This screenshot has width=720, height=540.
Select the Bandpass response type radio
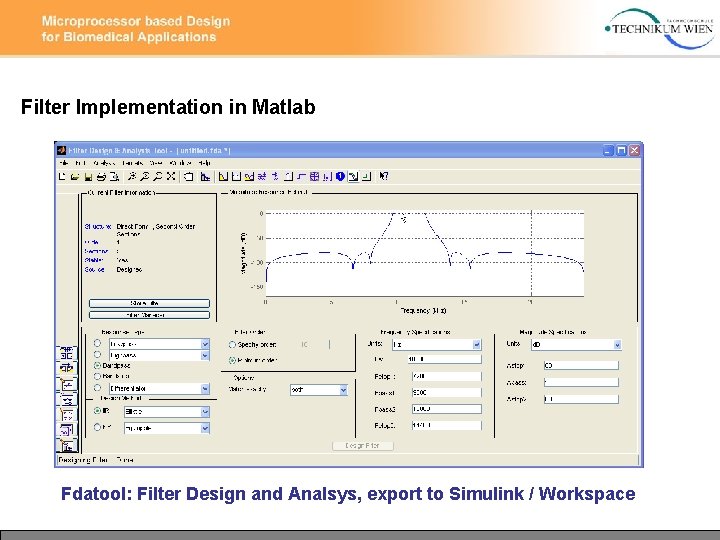[x=97, y=366]
